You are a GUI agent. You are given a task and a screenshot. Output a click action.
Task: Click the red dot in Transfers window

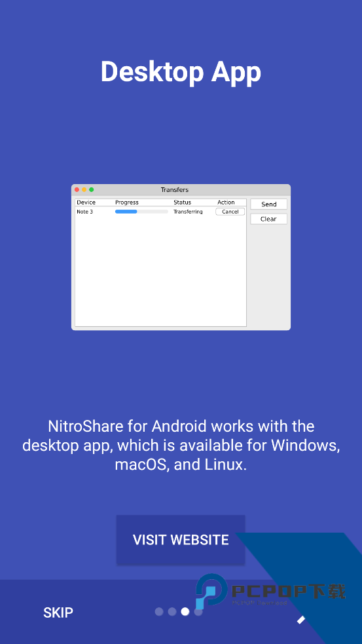point(77,190)
